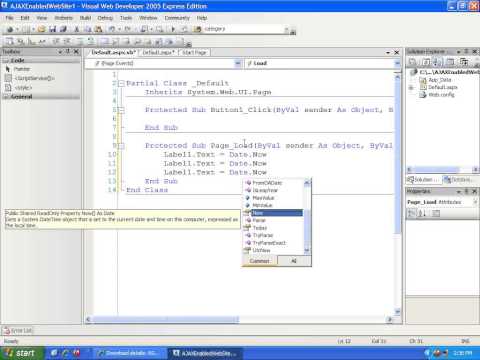The width and height of the screenshot is (480, 360).
Task: Click the Alphabetical sort button in Properties
Action: (x=422, y=213)
